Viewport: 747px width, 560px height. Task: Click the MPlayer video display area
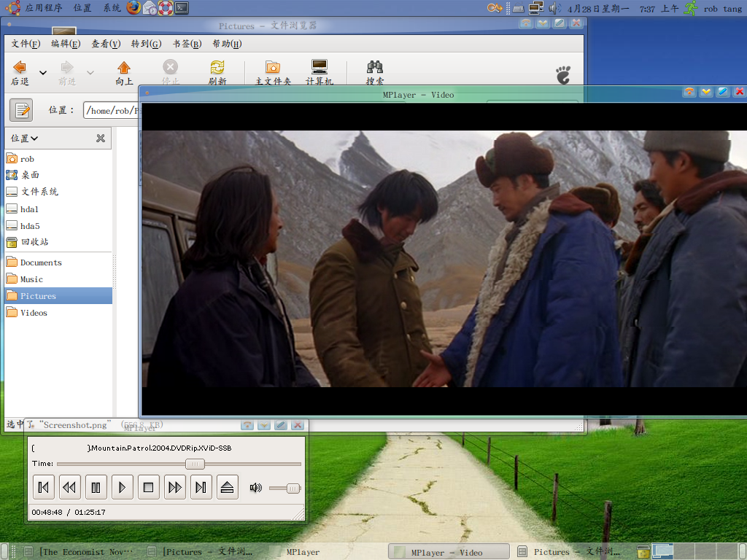[x=444, y=259]
